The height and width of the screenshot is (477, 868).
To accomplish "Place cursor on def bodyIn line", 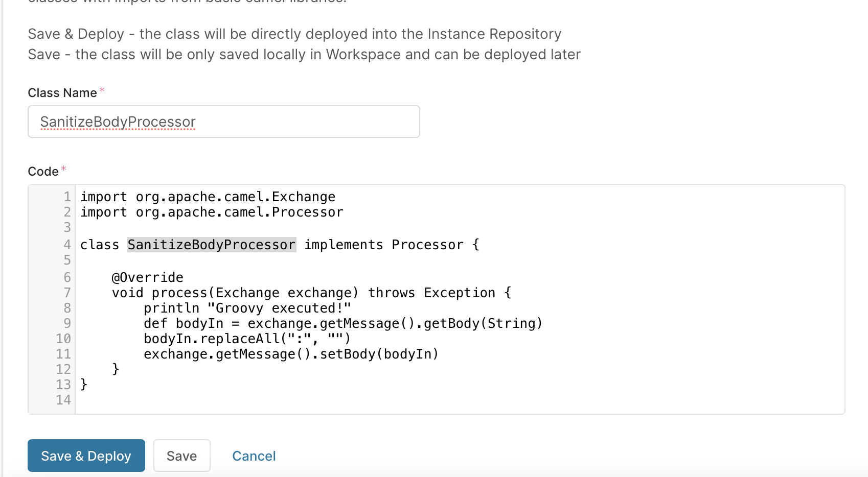I will (x=342, y=324).
